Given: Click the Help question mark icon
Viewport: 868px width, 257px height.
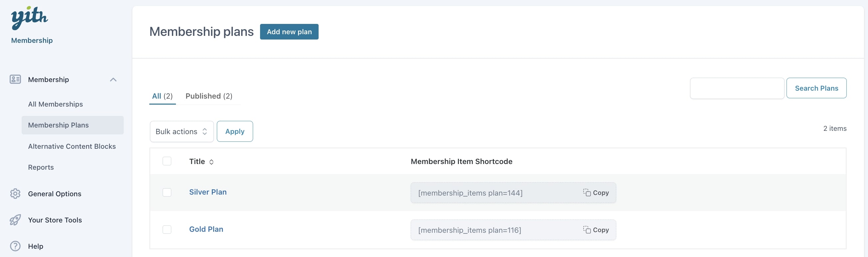Looking at the screenshot, I should [x=15, y=246].
